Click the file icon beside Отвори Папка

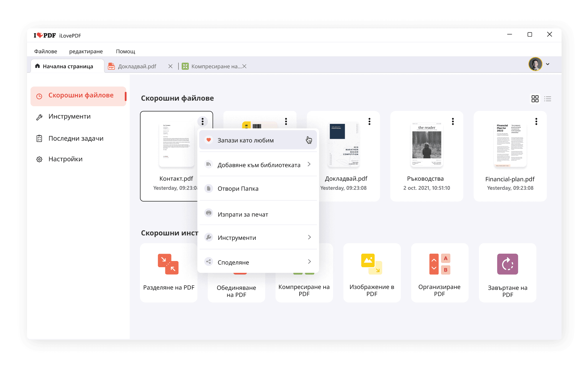[209, 188]
